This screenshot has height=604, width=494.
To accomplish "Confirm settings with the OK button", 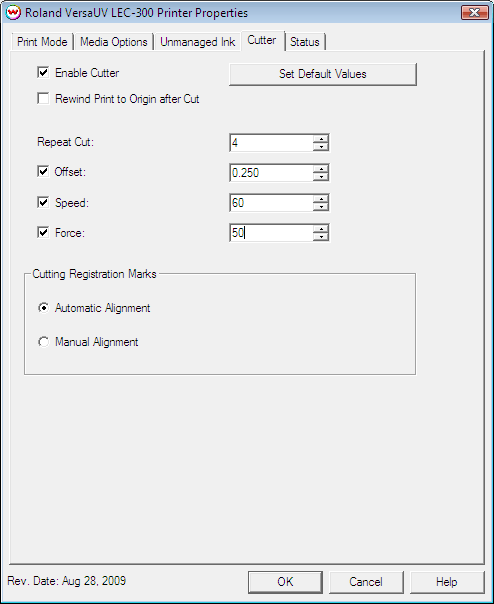I will [285, 582].
